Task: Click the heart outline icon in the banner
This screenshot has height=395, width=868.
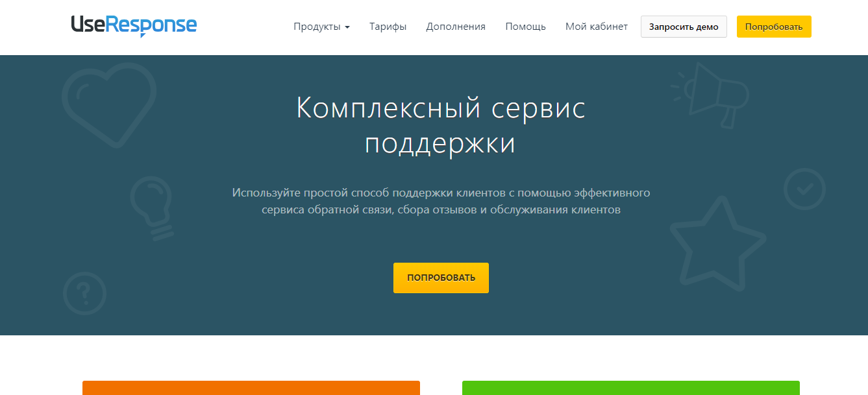Action: pos(109,104)
